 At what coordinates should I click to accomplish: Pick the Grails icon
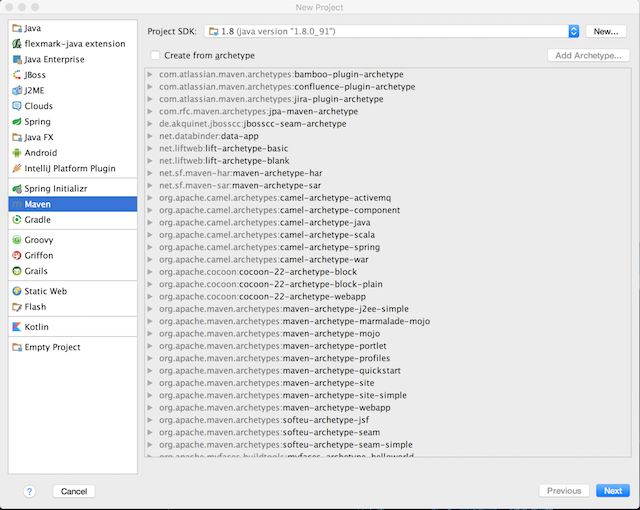[x=17, y=271]
